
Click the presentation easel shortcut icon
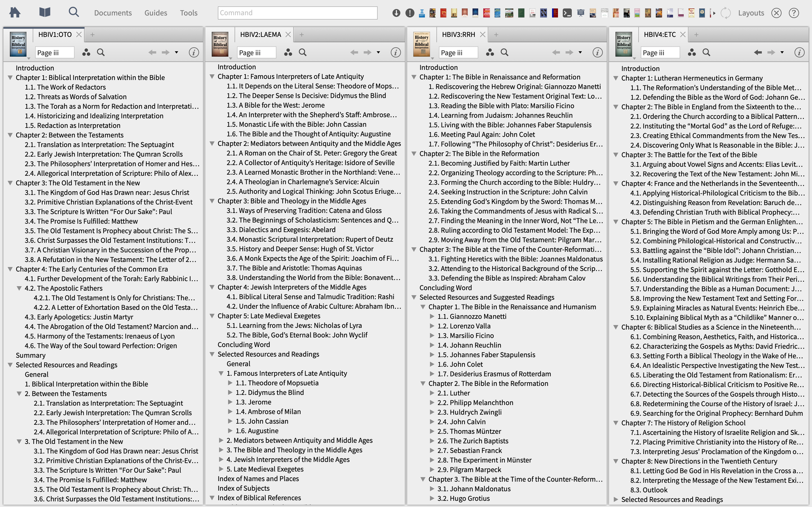click(x=581, y=13)
